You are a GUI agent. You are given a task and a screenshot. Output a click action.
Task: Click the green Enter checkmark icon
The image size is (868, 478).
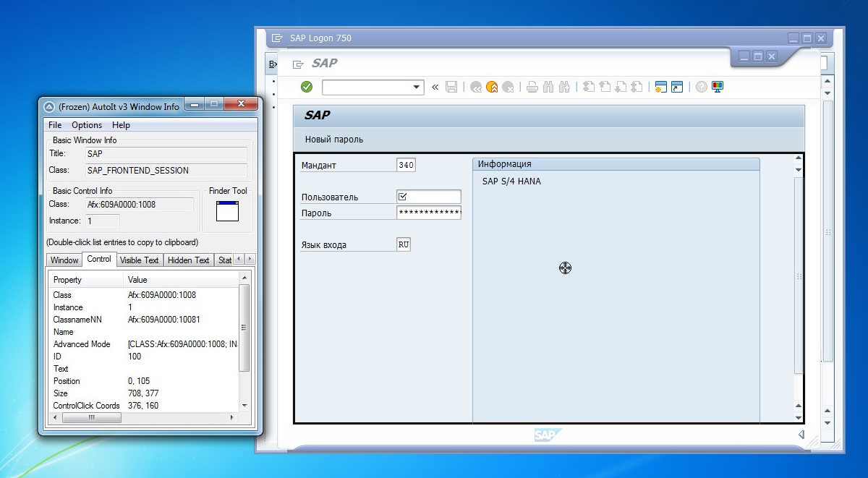click(x=307, y=87)
